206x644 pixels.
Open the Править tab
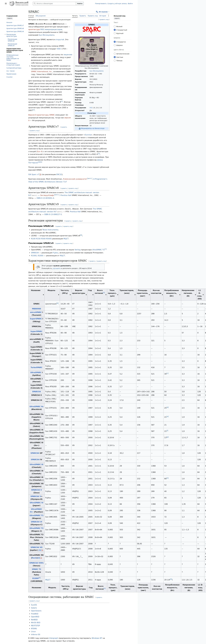point(83,16)
